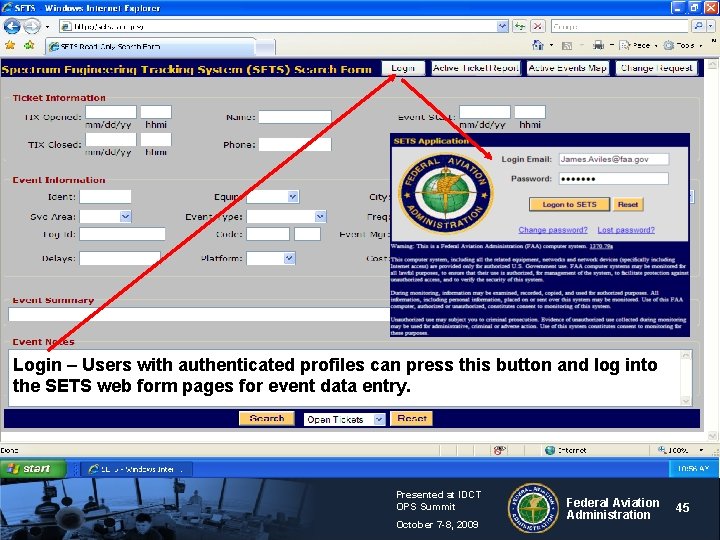Open the Favorites star icon
The height and width of the screenshot is (540, 720).
10,45
